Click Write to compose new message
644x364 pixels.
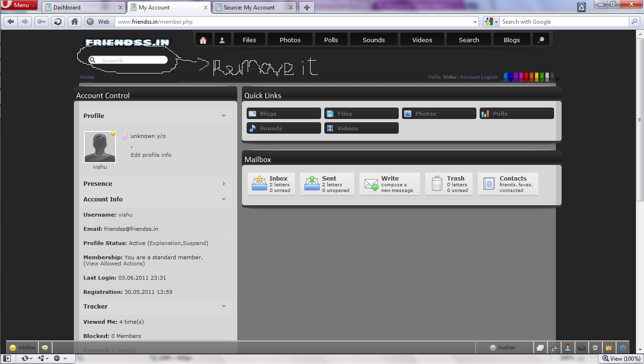[x=389, y=184]
